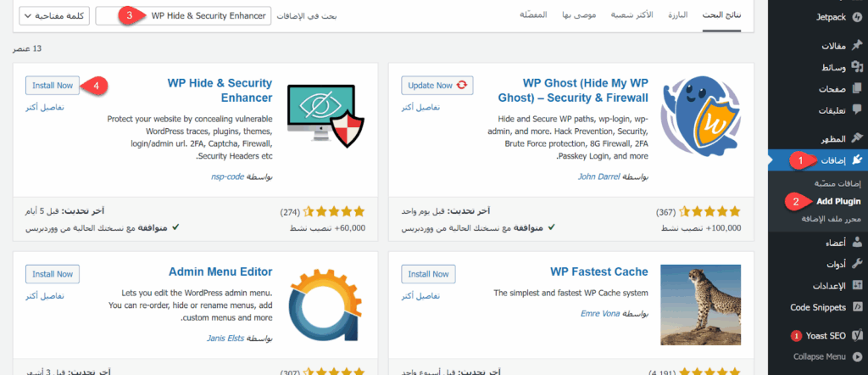Open the Code Snippets sidebar icon
The height and width of the screenshot is (375, 868).
(x=857, y=307)
